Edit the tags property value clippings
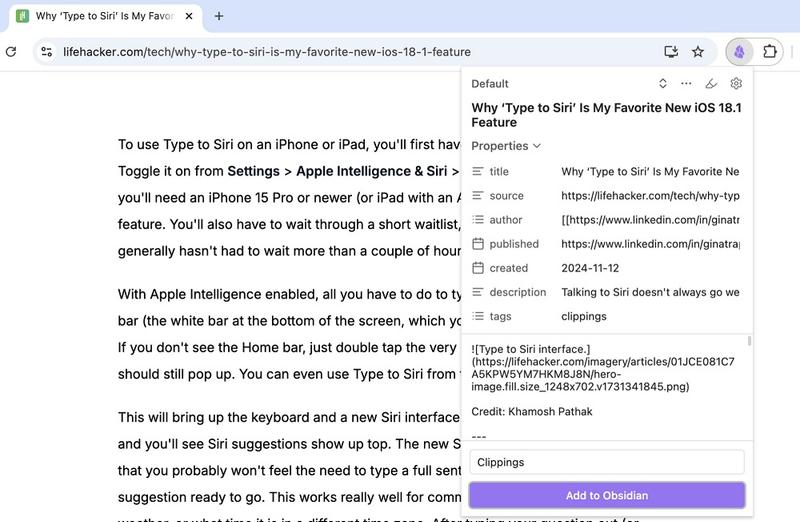Viewport: 800px width, 522px height. (584, 316)
